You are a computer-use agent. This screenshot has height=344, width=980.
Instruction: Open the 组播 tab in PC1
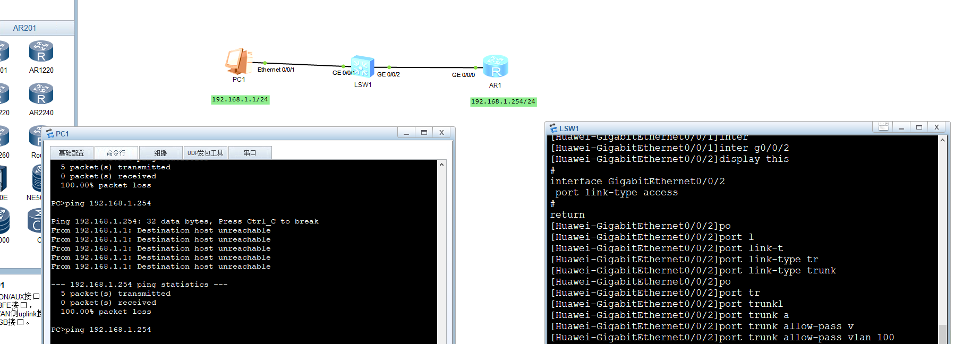[160, 153]
